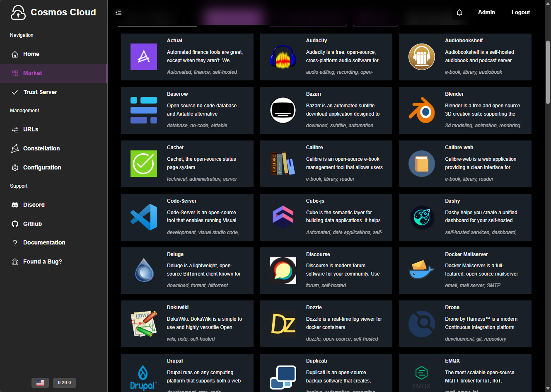The width and height of the screenshot is (551, 392).
Task: Click the 'email, mail server, SMTP' tags
Action: pyautogui.click(x=473, y=286)
